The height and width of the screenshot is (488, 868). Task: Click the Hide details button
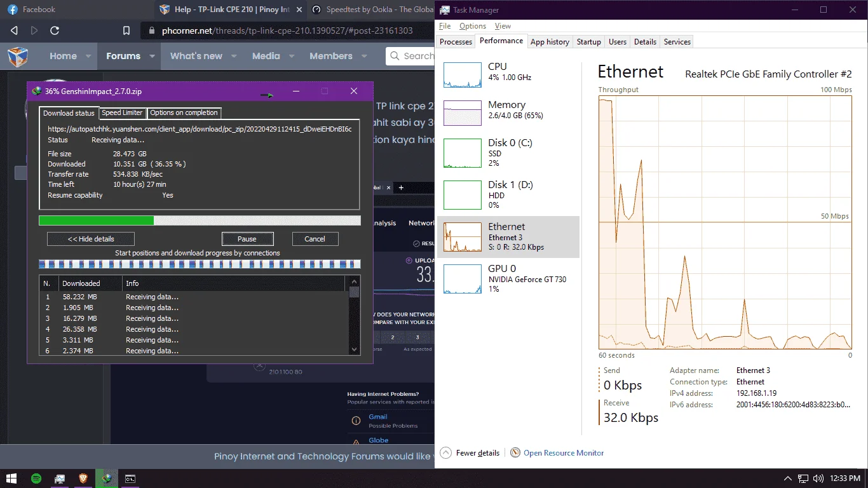click(x=91, y=239)
